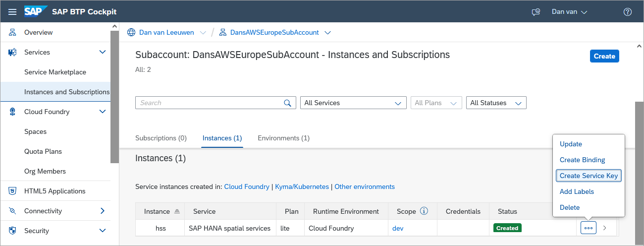
Task: Open the All Services filter dropdown
Action: (353, 103)
